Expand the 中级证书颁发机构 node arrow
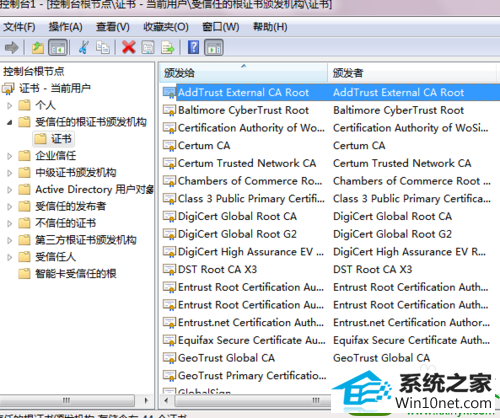The image size is (500, 418). point(9,173)
